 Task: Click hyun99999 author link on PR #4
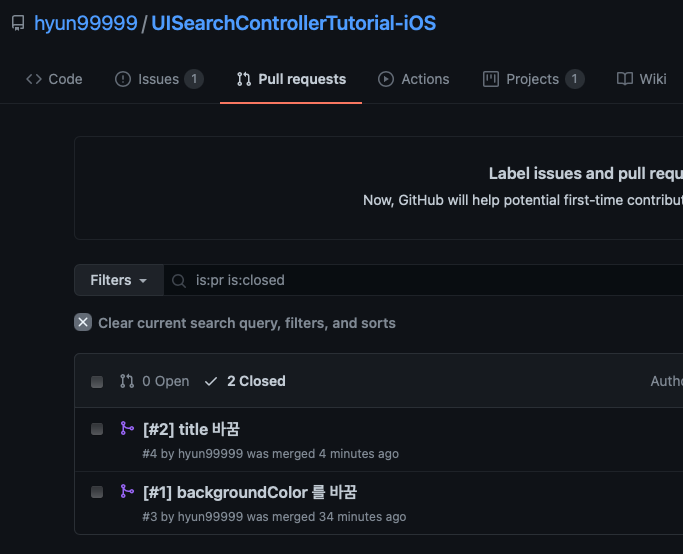tap(210, 454)
